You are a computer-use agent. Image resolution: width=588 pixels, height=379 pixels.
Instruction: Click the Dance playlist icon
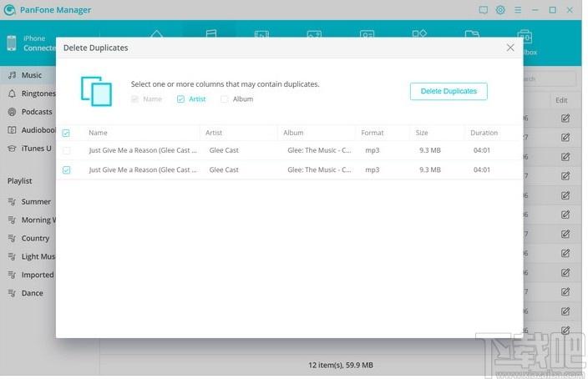12,293
